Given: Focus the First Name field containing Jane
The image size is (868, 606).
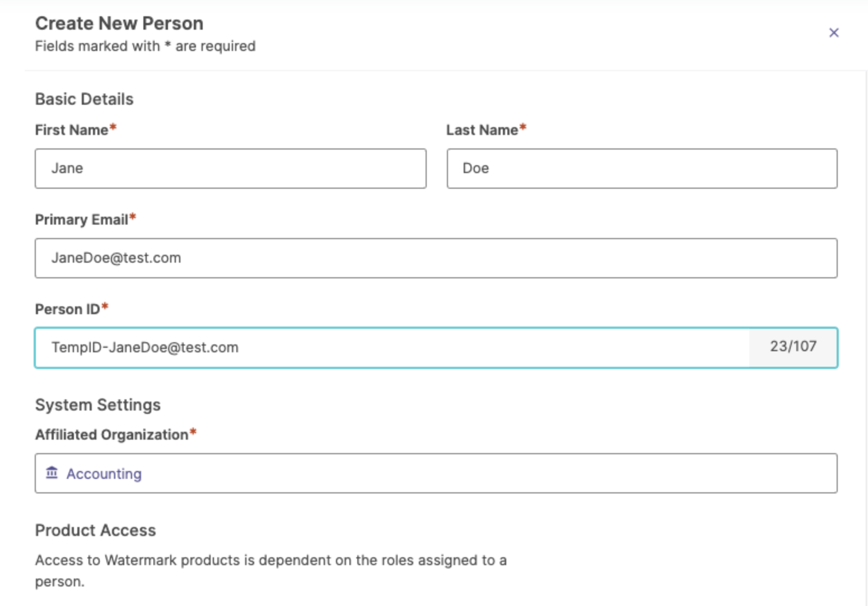Looking at the screenshot, I should (231, 169).
